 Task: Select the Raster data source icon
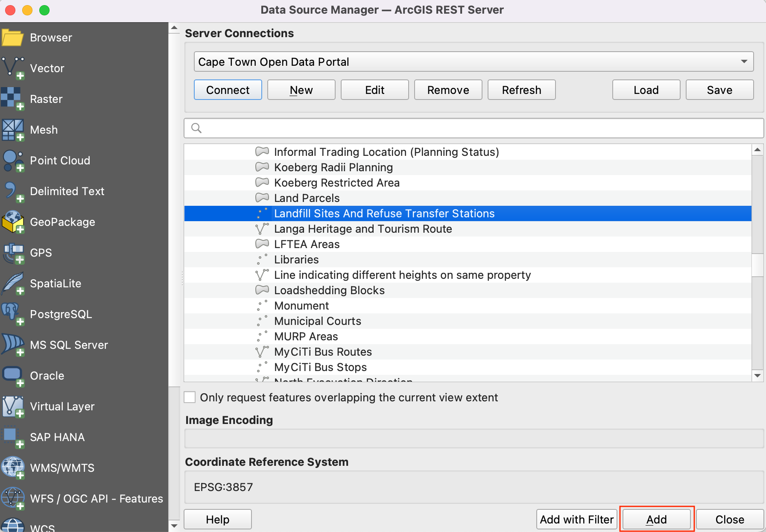13,99
